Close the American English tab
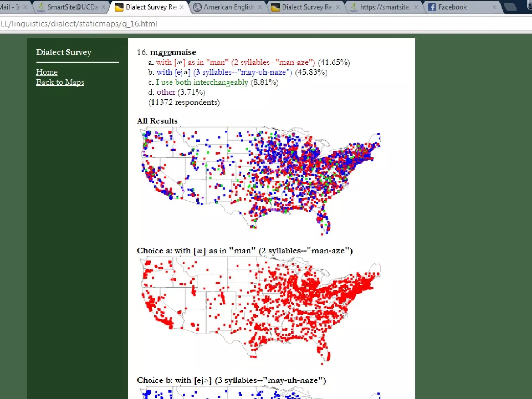532x399 pixels. [x=260, y=7]
